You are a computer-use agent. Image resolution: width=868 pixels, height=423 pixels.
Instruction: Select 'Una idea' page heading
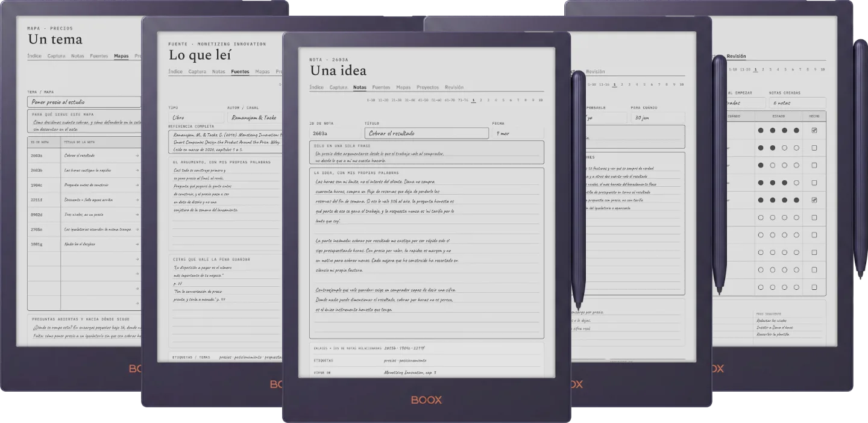click(x=338, y=70)
